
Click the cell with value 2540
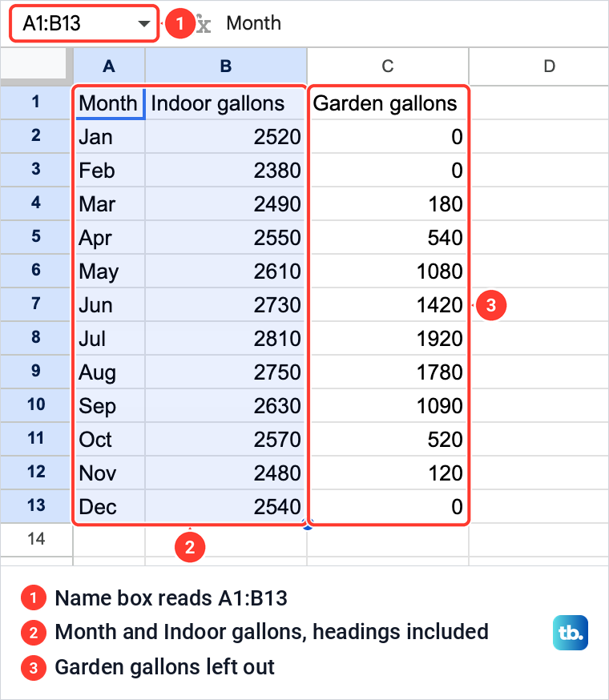226,506
